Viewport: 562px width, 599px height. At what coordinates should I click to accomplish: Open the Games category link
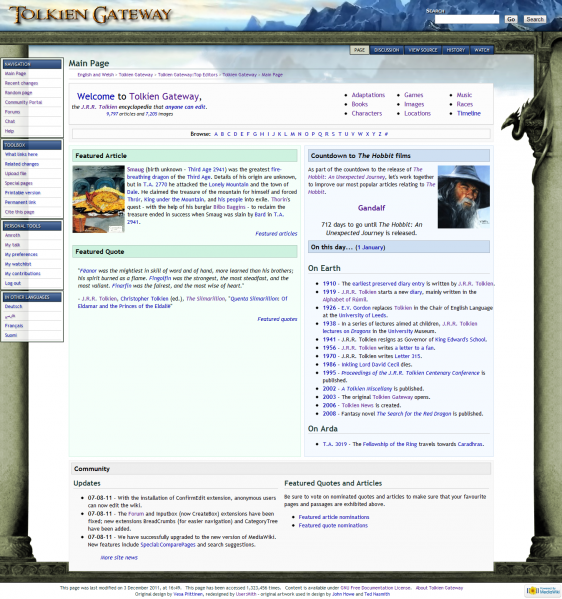[414, 95]
